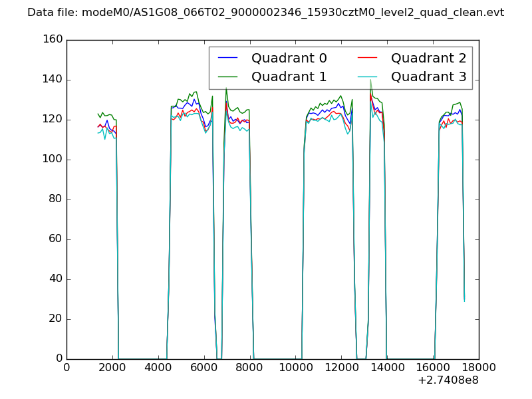Click the y-axis tick label 80
The width and height of the screenshot is (532, 399).
56,199
